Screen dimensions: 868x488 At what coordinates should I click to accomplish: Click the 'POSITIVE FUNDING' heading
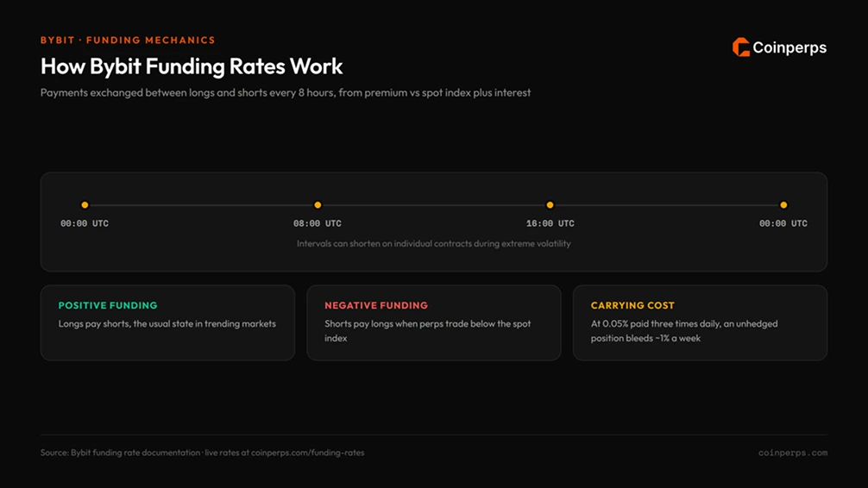pos(108,305)
